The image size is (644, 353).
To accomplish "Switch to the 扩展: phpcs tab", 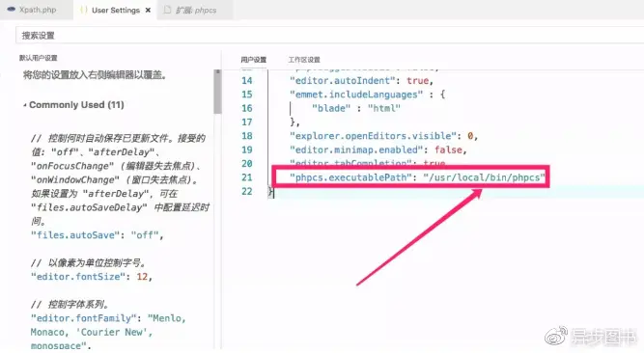I will click(190, 10).
